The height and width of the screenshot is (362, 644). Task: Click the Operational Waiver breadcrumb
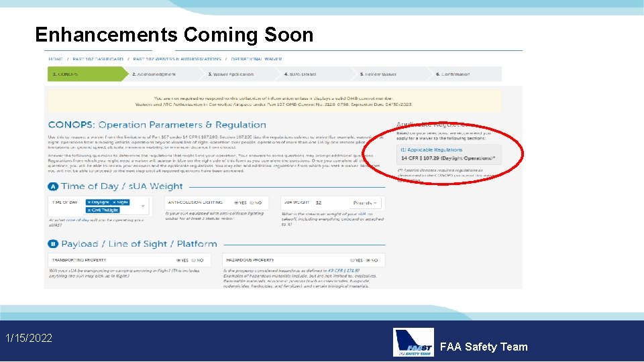tap(256, 59)
